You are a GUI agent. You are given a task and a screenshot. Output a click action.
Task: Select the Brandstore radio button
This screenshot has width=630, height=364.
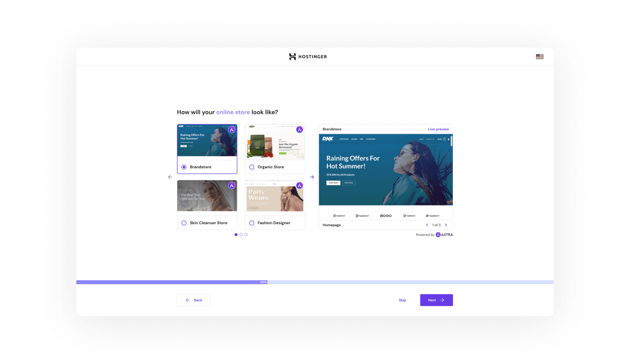[x=184, y=167]
